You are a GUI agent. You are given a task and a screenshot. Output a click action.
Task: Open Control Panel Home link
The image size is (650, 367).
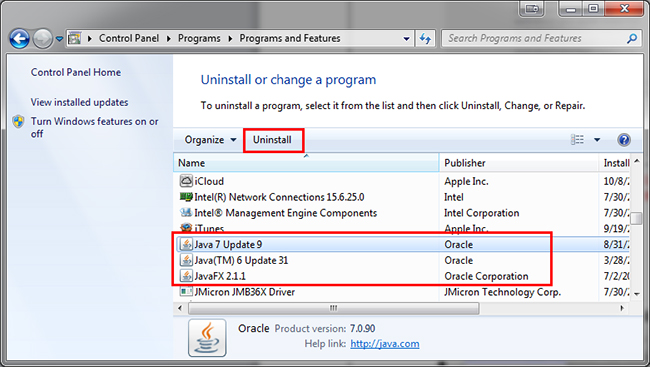point(76,72)
